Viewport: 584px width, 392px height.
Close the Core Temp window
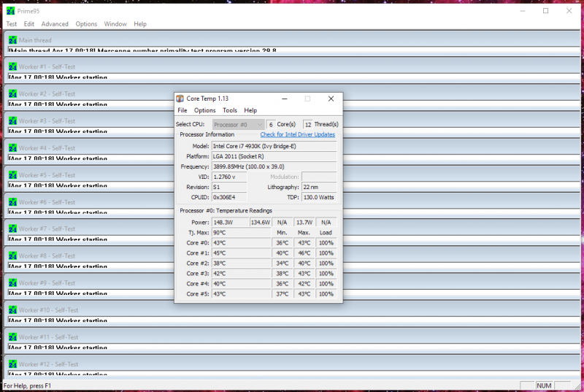pos(331,99)
